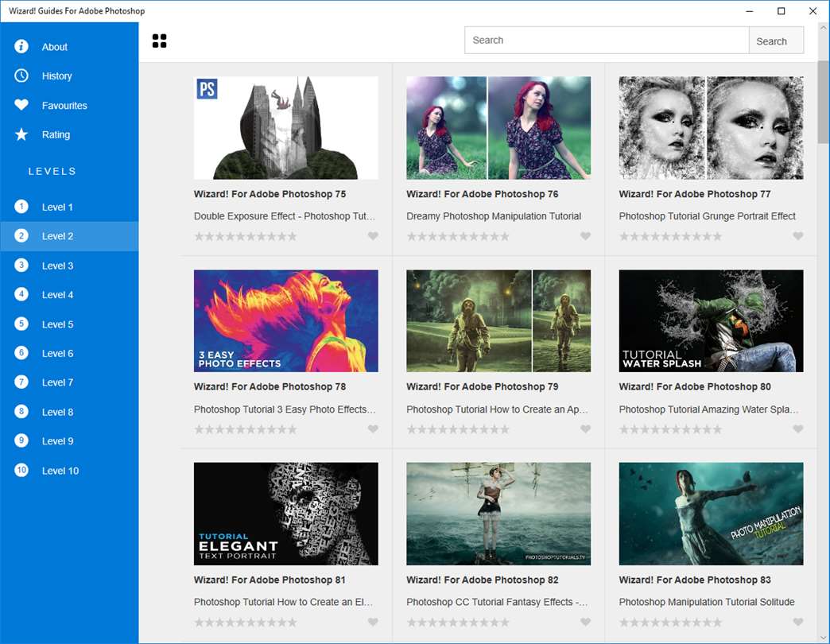
Task: Favourite tutorial 81 with heart icon
Action: (x=373, y=622)
